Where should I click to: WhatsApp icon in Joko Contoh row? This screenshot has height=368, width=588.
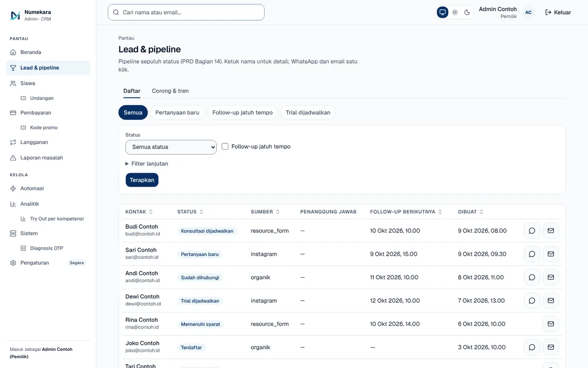pyautogui.click(x=532, y=347)
